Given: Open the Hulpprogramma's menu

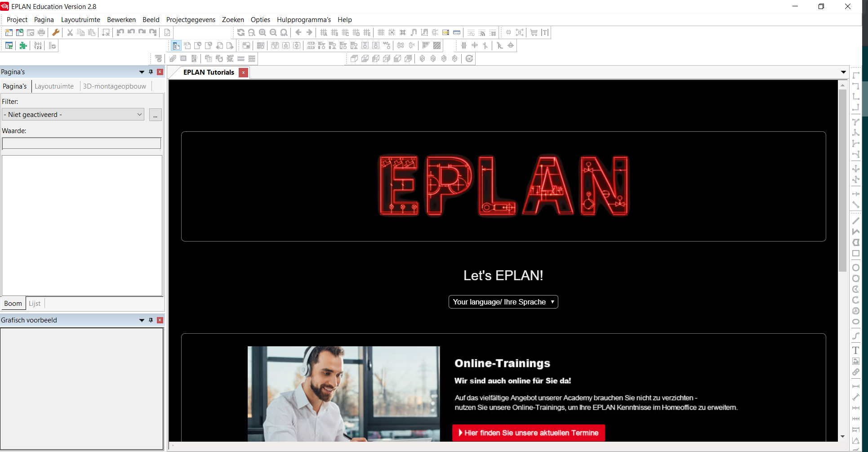Looking at the screenshot, I should click(304, 19).
